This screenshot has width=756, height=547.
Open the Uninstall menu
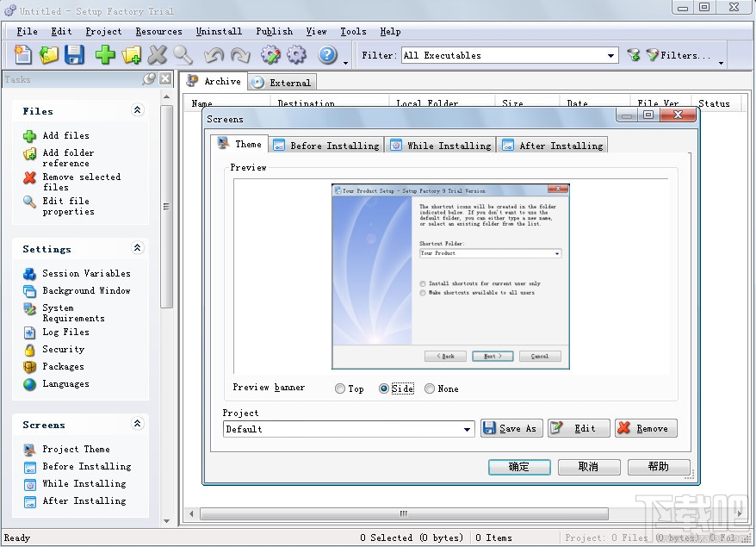coord(219,31)
